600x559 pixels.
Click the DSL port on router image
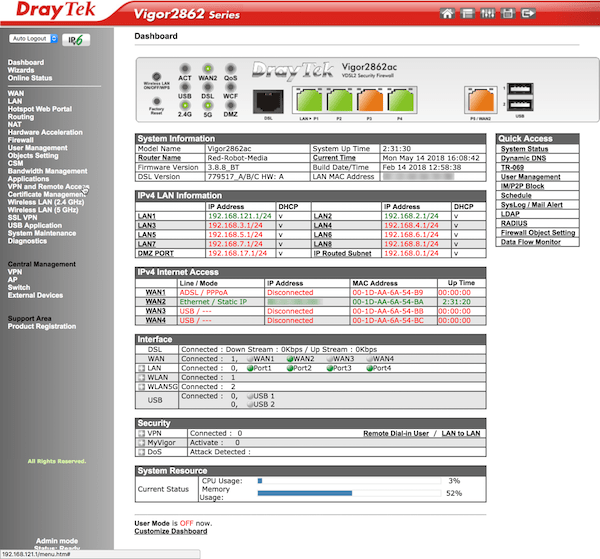coord(268,102)
